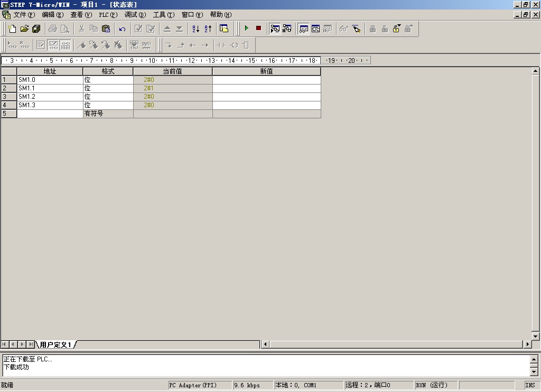The width and height of the screenshot is (541, 392).
Task: Click the empty address cell in row 5
Action: point(50,114)
